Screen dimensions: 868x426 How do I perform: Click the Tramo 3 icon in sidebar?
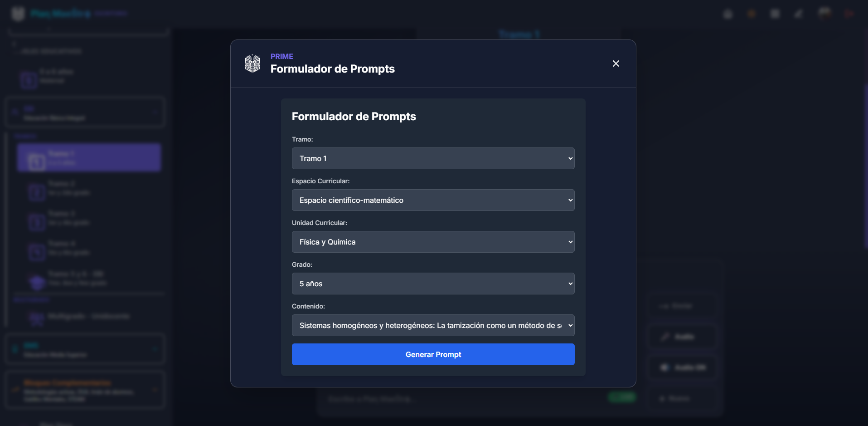point(37,222)
